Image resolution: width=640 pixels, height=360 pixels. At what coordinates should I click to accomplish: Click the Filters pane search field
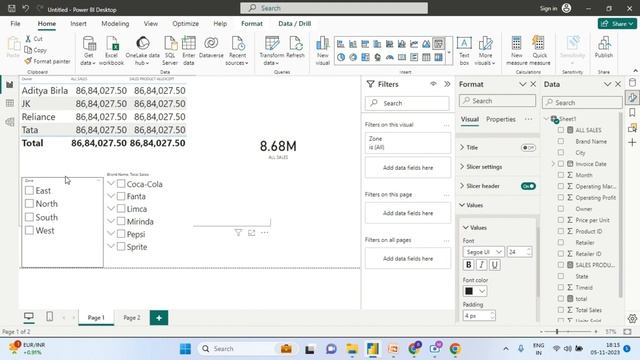[x=407, y=103]
